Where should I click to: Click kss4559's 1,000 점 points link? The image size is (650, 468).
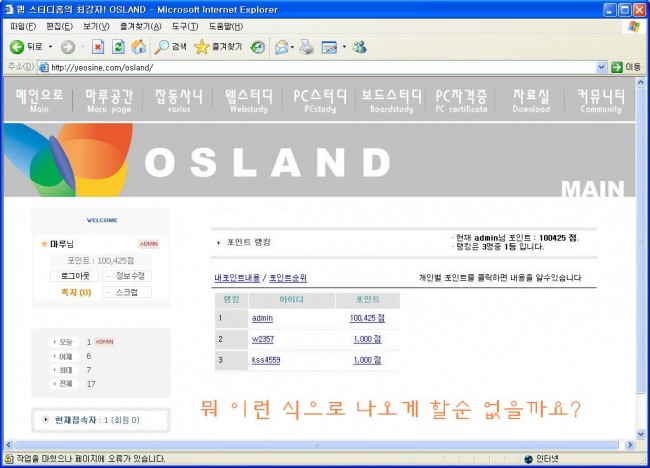[367, 360]
